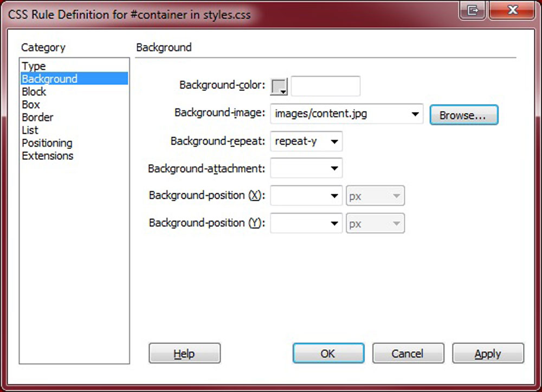Confirm with the OK button
The height and width of the screenshot is (392, 542).
(328, 354)
